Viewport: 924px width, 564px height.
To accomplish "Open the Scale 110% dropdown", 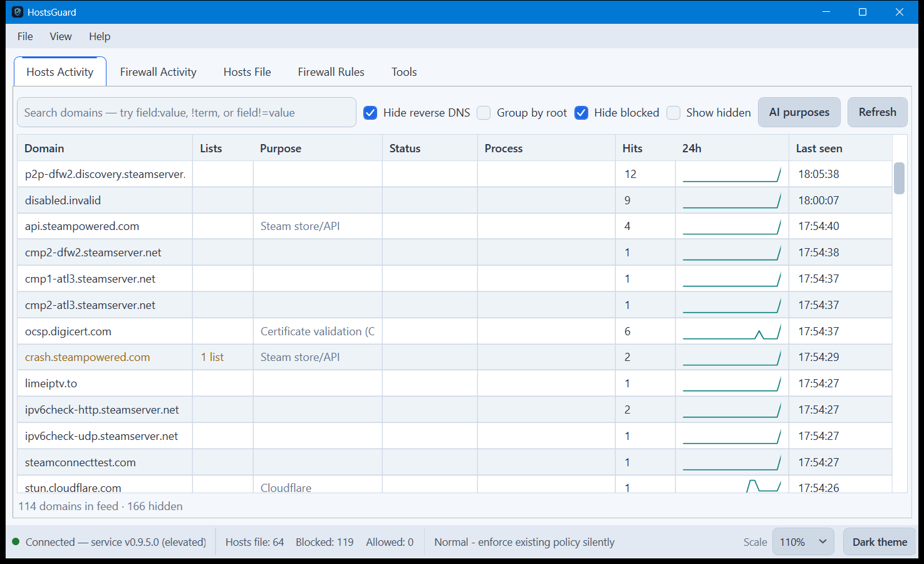I will click(x=803, y=542).
